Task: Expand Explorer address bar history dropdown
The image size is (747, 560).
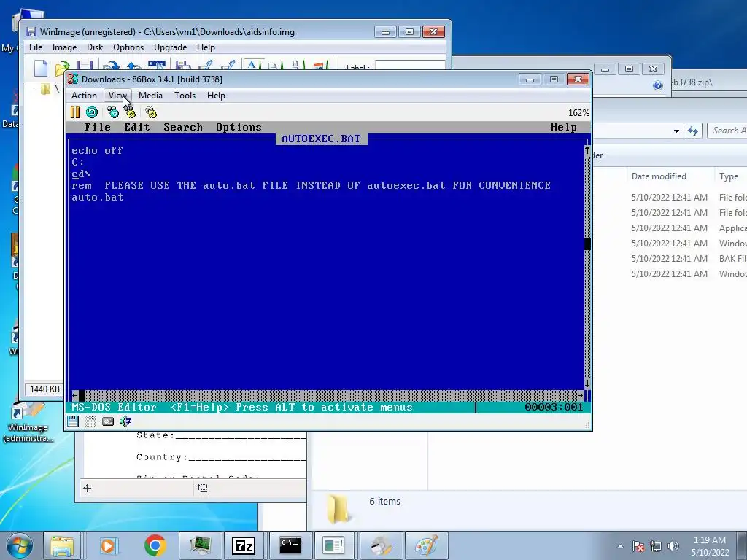Action: point(676,131)
